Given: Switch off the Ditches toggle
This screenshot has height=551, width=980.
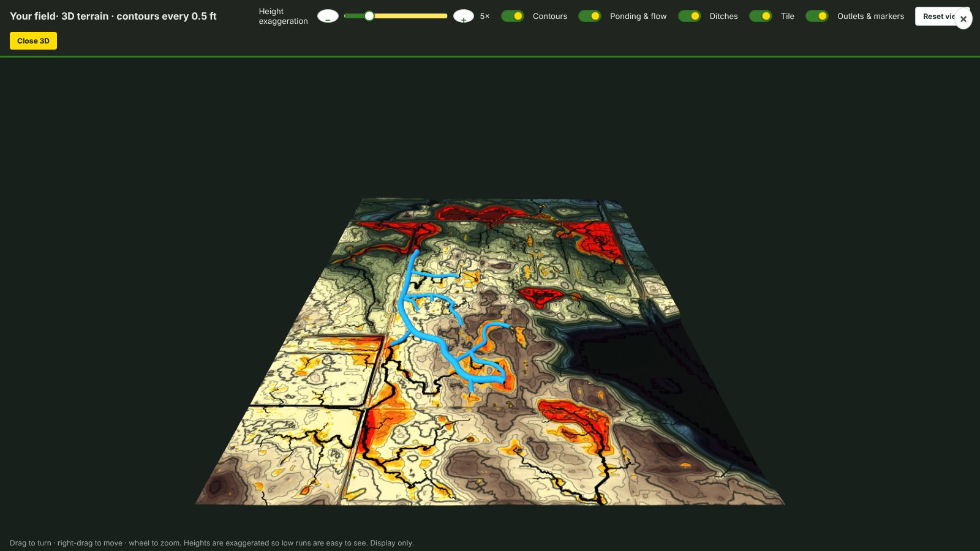Looking at the screenshot, I should (x=690, y=16).
